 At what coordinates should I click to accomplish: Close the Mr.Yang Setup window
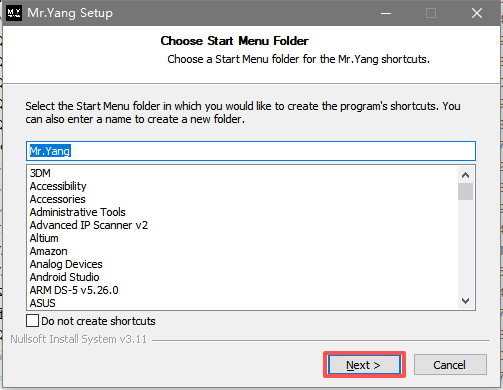(x=477, y=13)
